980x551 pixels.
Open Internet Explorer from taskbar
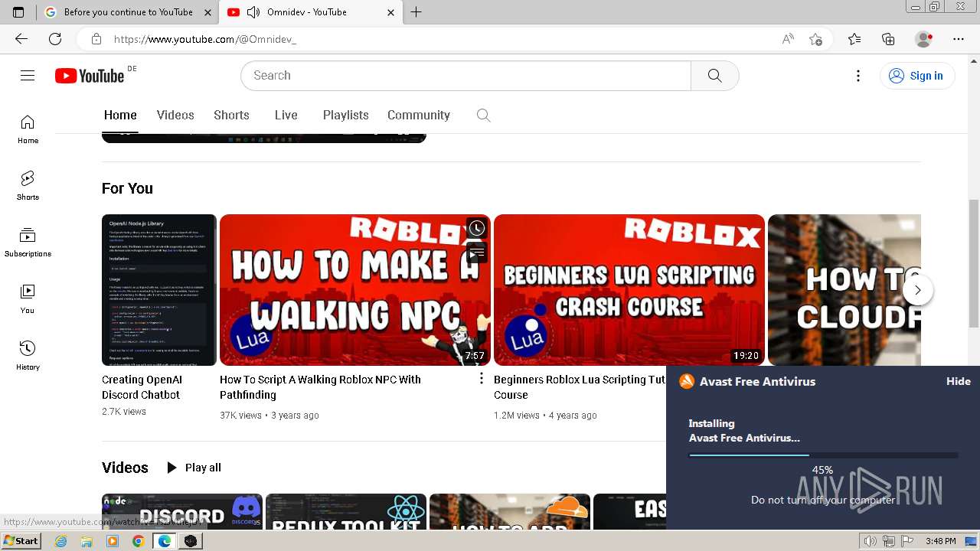pos(60,541)
